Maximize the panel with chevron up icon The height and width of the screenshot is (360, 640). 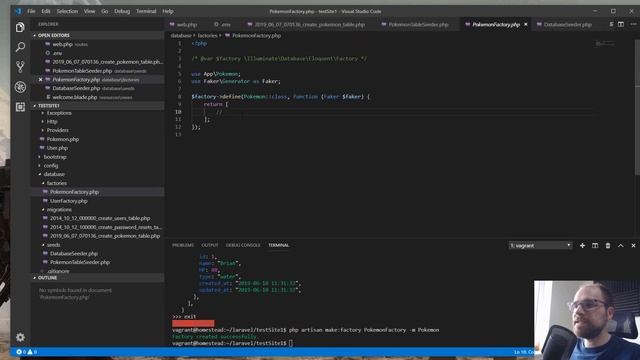[620, 245]
